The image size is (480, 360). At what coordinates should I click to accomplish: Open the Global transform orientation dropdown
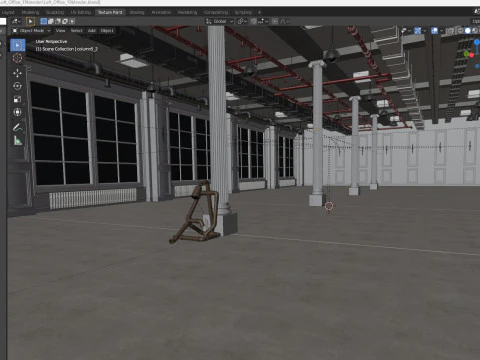[x=220, y=21]
